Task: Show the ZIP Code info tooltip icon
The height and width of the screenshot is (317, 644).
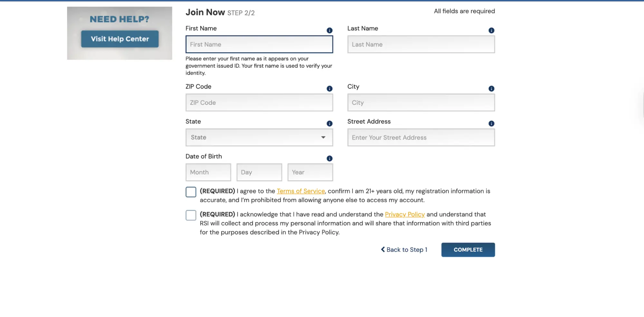Action: point(329,89)
